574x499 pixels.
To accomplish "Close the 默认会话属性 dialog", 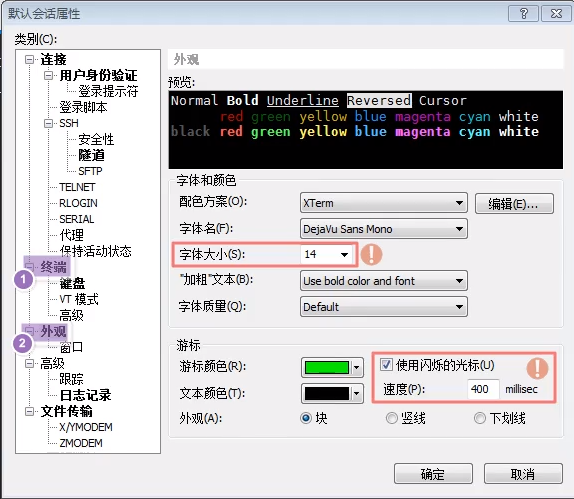I will click(556, 14).
